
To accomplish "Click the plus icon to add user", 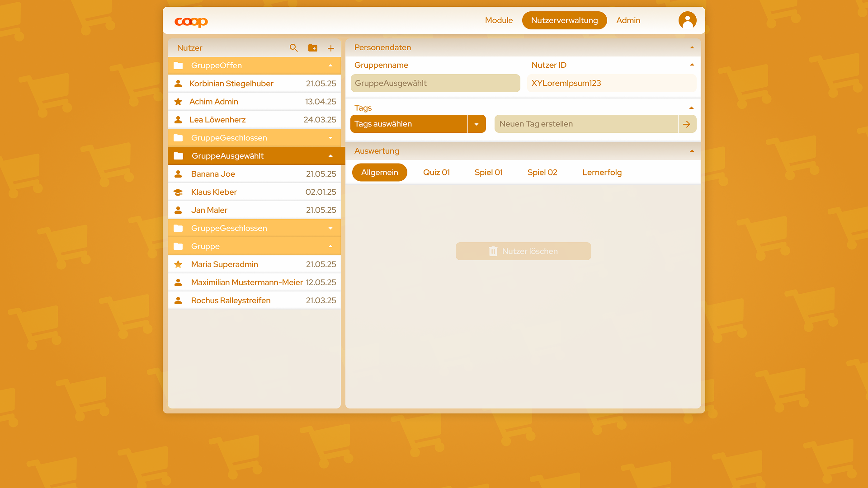I will pyautogui.click(x=331, y=48).
